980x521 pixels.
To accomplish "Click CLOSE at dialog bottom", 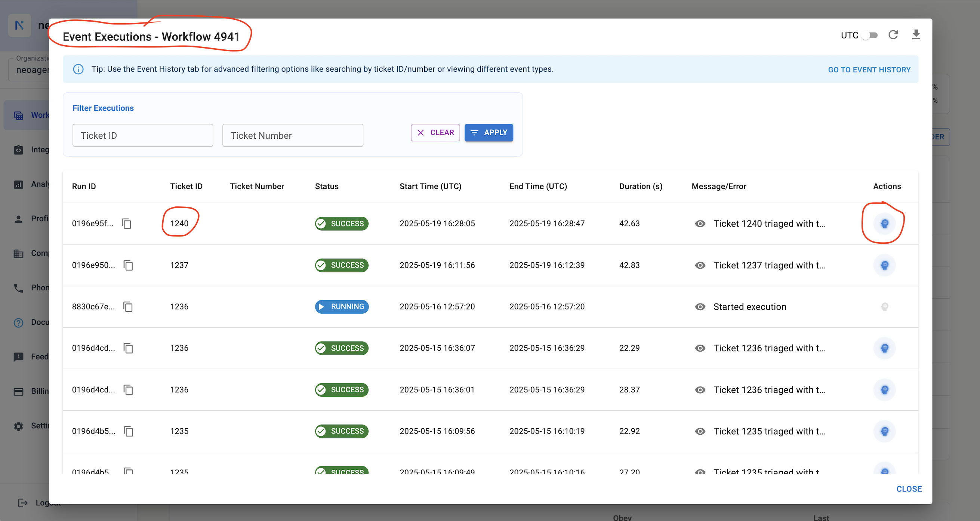I will (909, 489).
